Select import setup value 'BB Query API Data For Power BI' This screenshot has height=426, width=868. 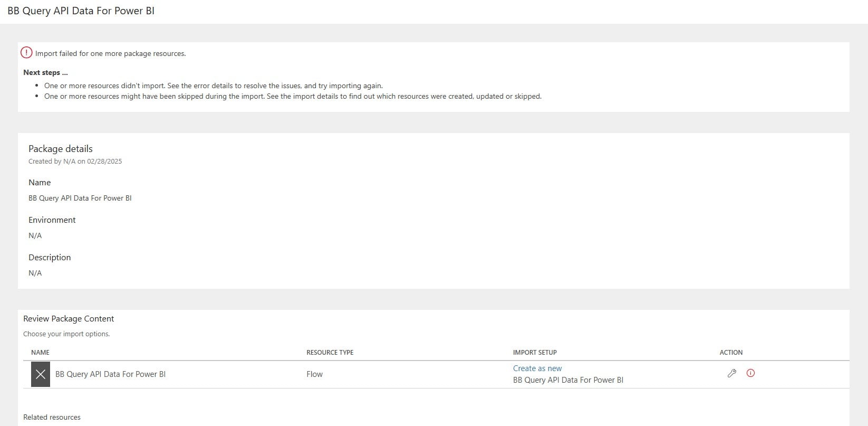click(x=568, y=380)
